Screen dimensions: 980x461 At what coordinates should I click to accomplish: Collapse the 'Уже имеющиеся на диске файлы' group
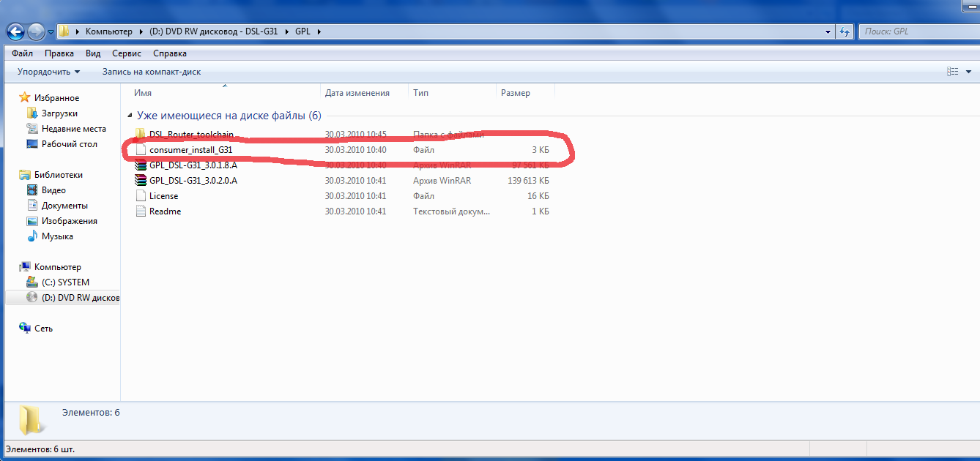(x=130, y=116)
